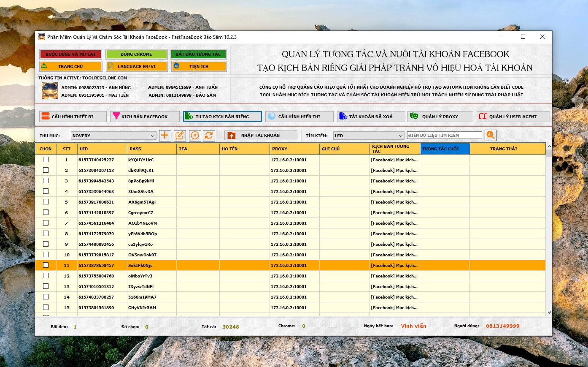The image size is (588, 367).
Task: Tick checkbox for highlighted row 11
Action: tap(46, 265)
